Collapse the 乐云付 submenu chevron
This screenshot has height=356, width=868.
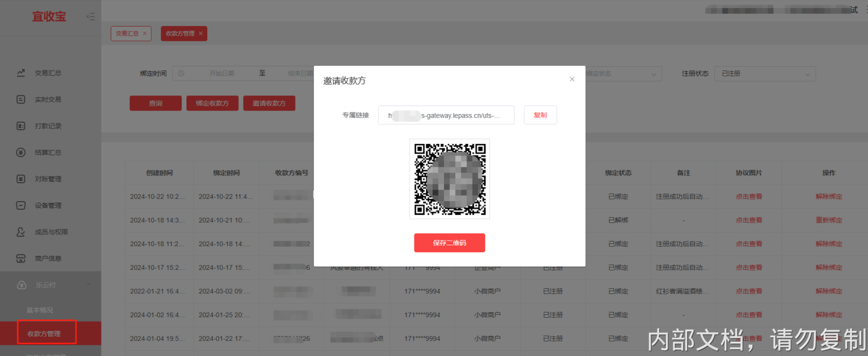(x=89, y=285)
